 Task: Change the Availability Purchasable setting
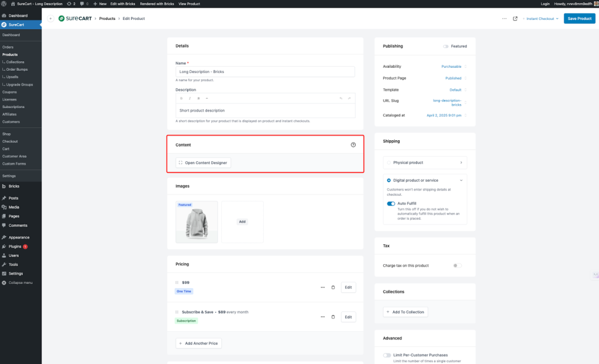[451, 67]
